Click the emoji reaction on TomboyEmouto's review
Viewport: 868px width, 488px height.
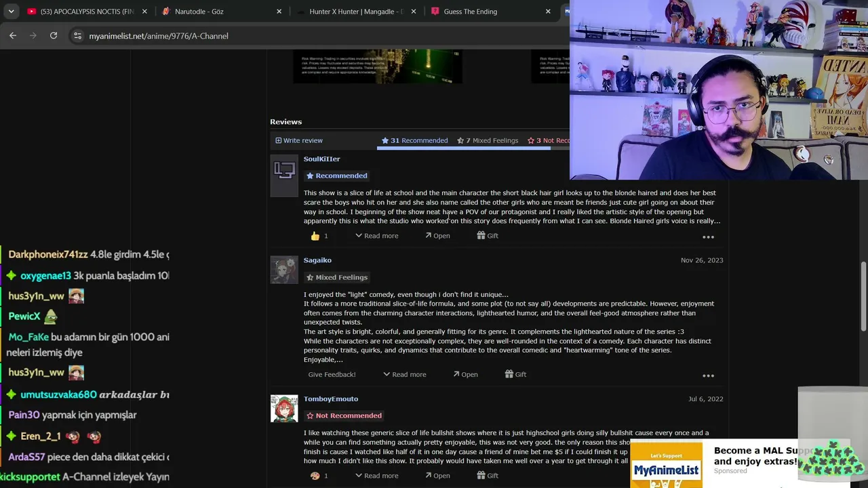click(x=315, y=476)
